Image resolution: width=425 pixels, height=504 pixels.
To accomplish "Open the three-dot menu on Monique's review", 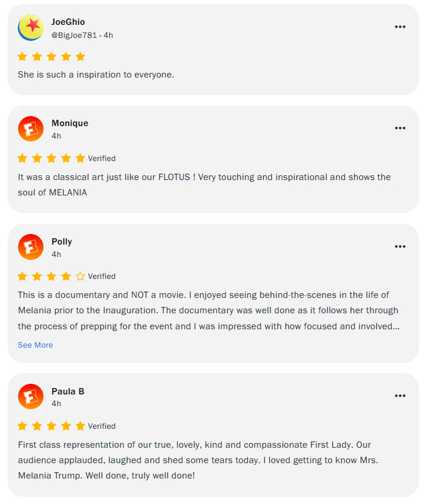I will click(x=400, y=128).
